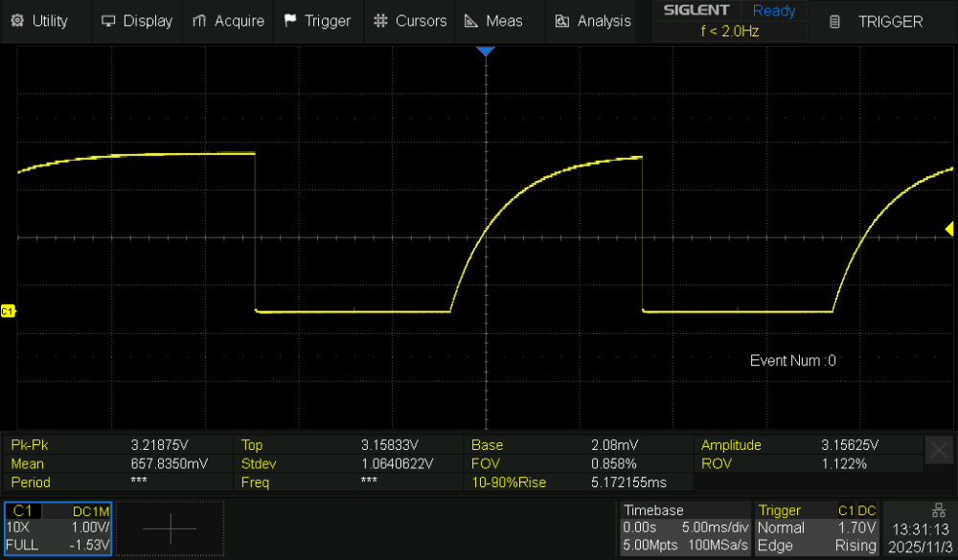Click the Display monitor icon

108,21
